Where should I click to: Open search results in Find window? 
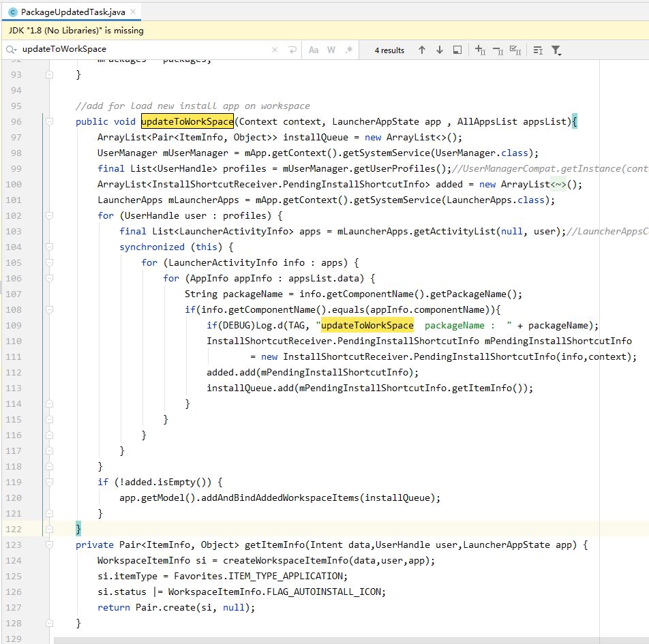tap(457, 50)
